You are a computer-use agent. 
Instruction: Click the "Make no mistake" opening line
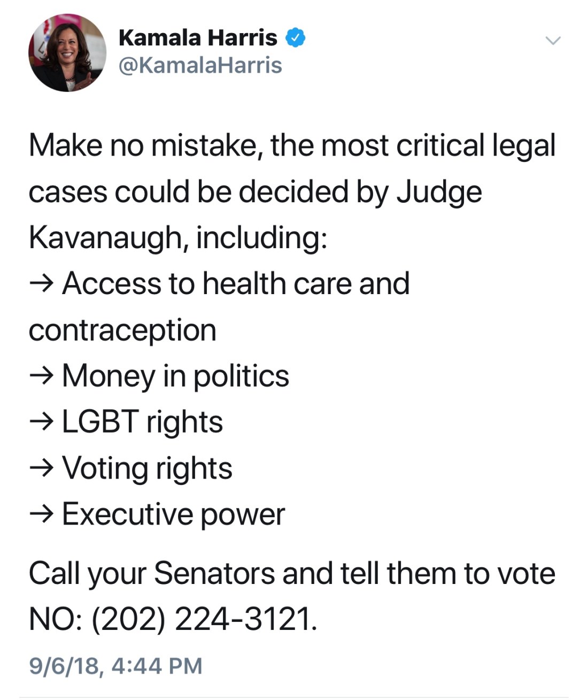point(292,145)
